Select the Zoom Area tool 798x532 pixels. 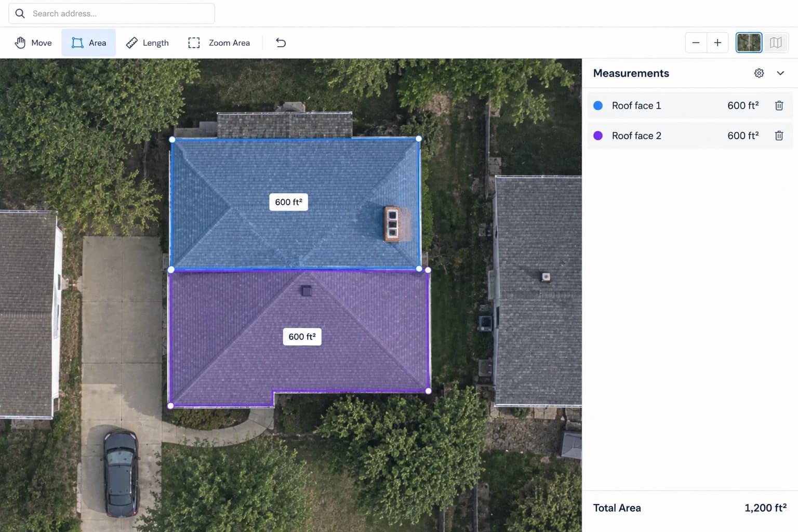[219, 43]
